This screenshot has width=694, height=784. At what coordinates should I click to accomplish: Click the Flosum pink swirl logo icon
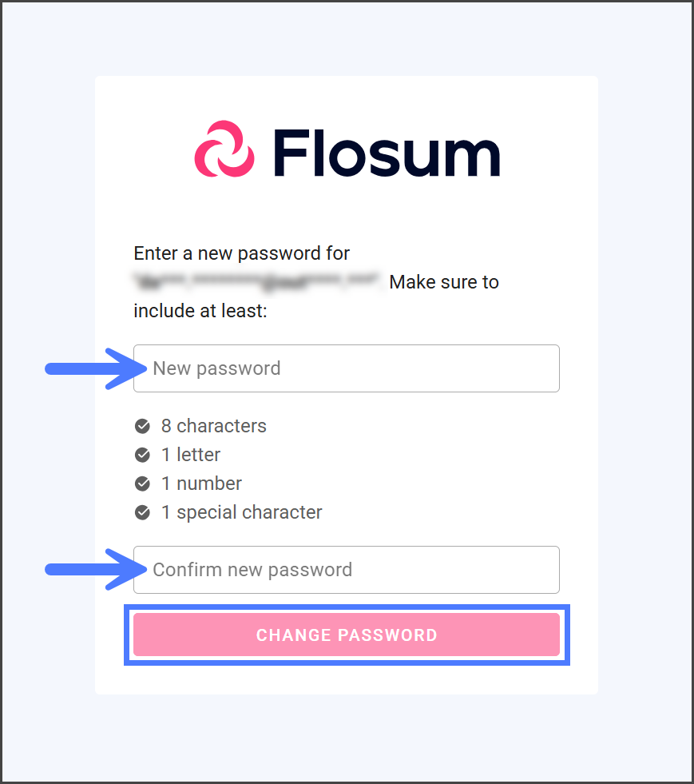pos(224,149)
